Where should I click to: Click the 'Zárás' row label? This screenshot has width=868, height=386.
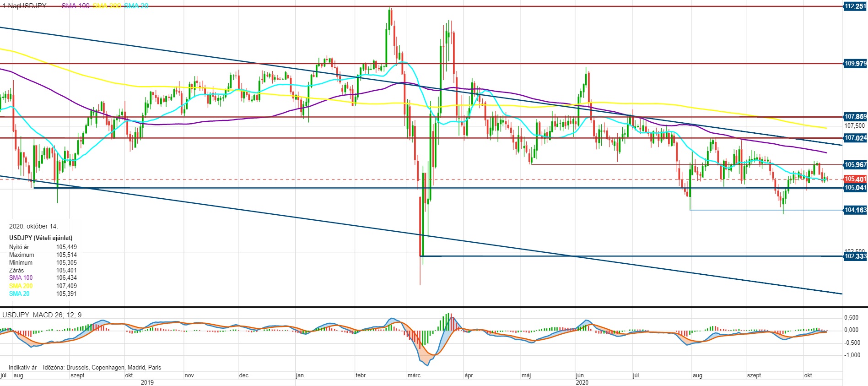(16, 271)
